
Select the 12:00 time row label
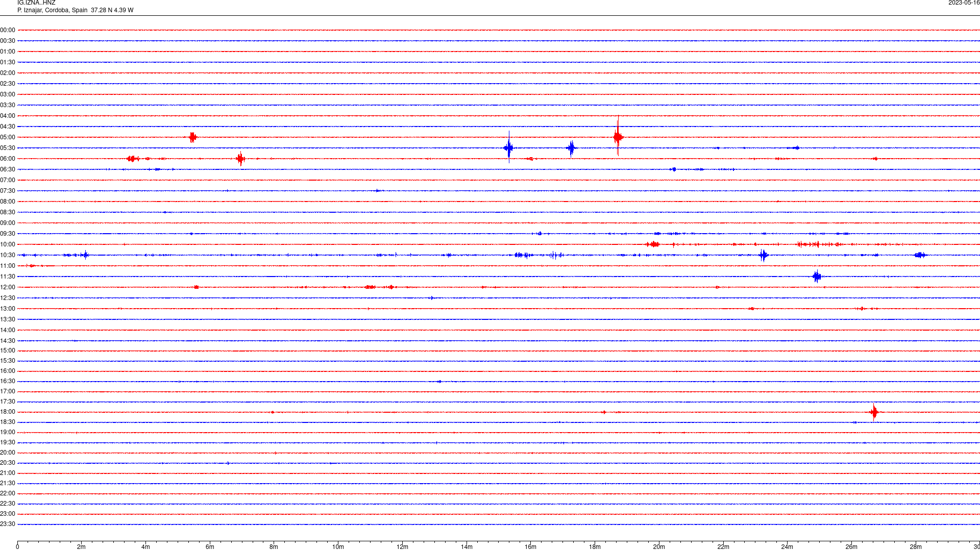[x=8, y=287]
